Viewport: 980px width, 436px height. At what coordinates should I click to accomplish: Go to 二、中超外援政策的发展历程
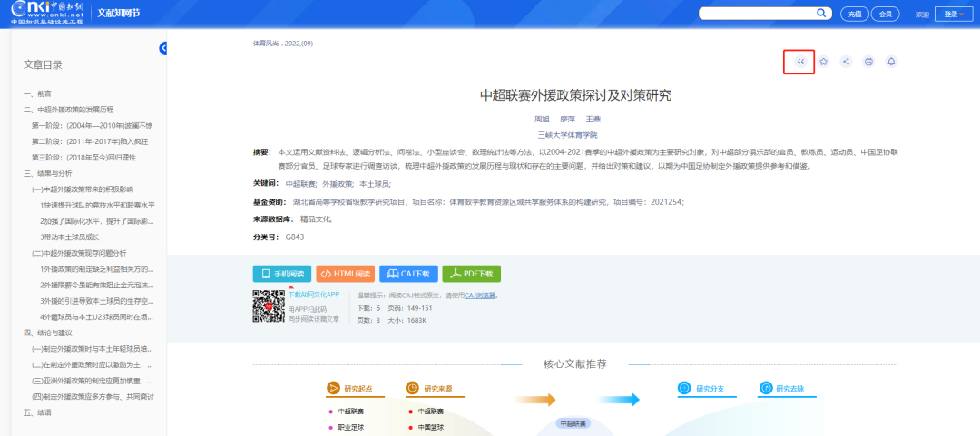click(69, 110)
